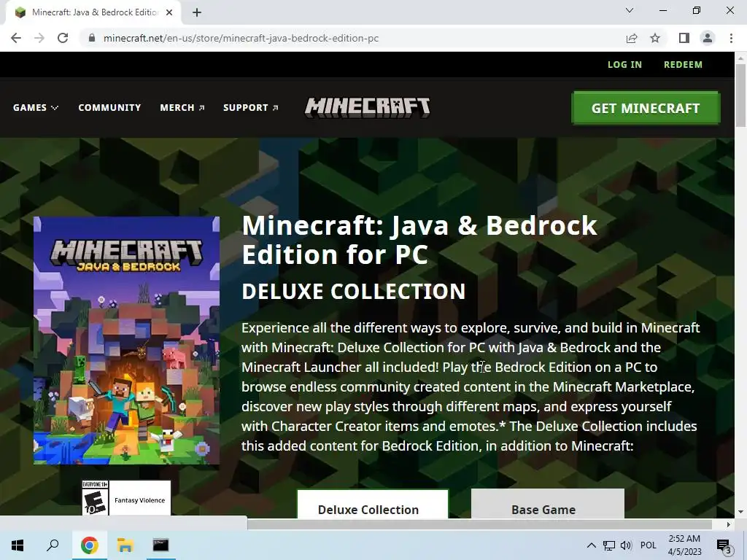The width and height of the screenshot is (747, 560).
Task: Open Windows taskbar search
Action: click(53, 545)
